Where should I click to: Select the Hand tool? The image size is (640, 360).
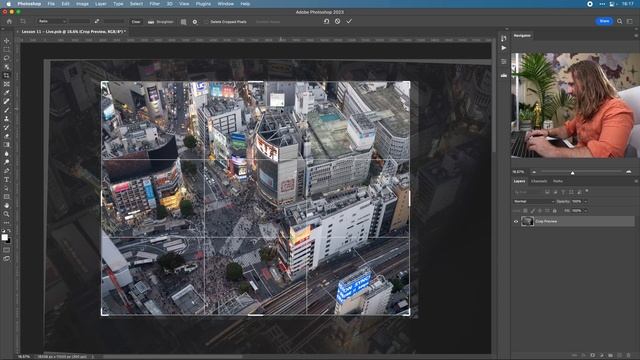click(x=7, y=205)
